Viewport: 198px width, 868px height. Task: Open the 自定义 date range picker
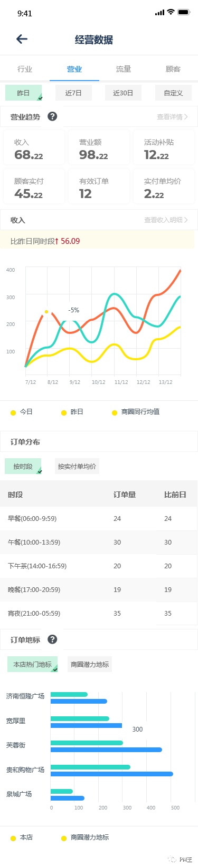pos(173,93)
